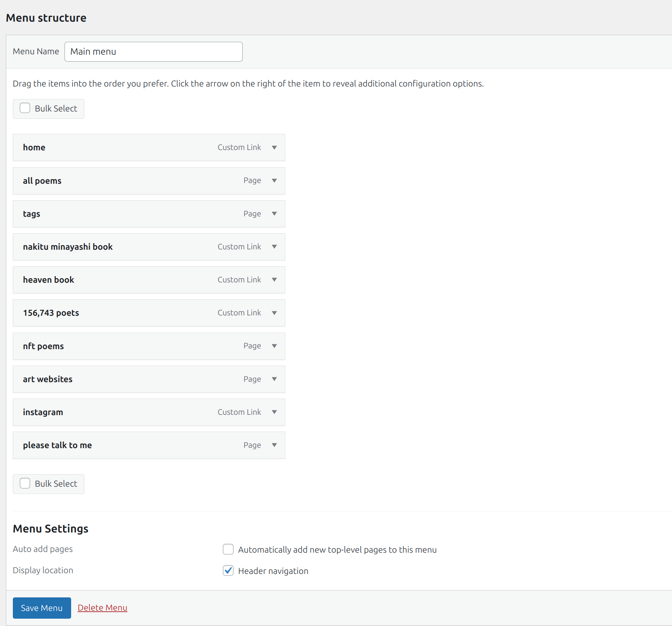Expand the art websites item arrow
Image resolution: width=672 pixels, height=626 pixels.
tap(274, 379)
